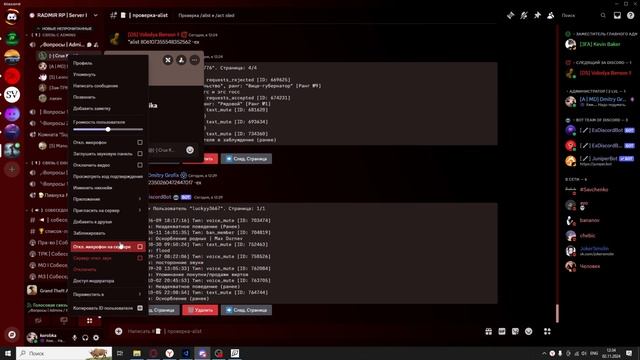Open member 'Человек' in member list
Viewport: 640px width, 360px height.
coord(599,266)
